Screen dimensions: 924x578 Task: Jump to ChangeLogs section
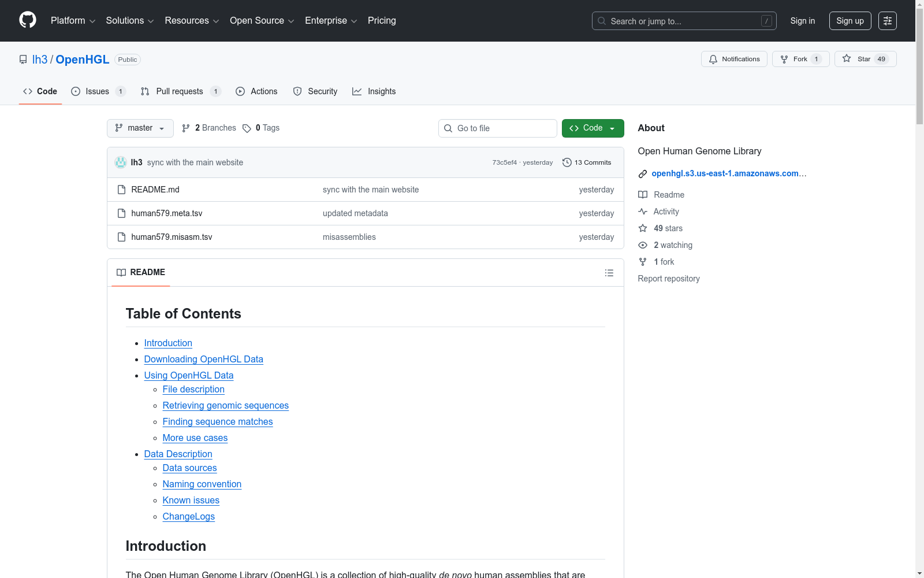(189, 516)
